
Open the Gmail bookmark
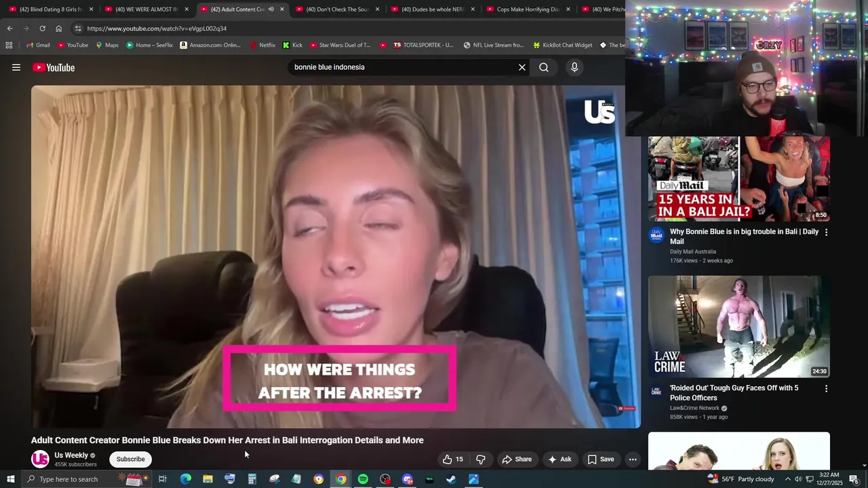(38, 45)
